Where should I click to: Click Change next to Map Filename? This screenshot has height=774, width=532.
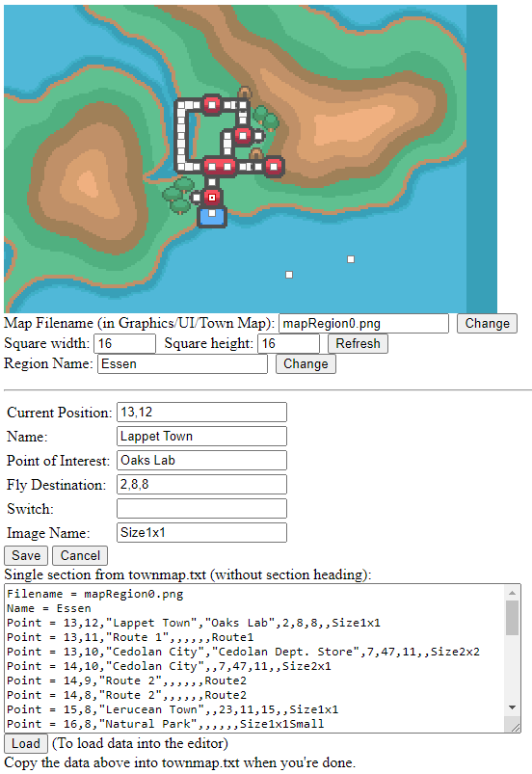[x=487, y=323]
